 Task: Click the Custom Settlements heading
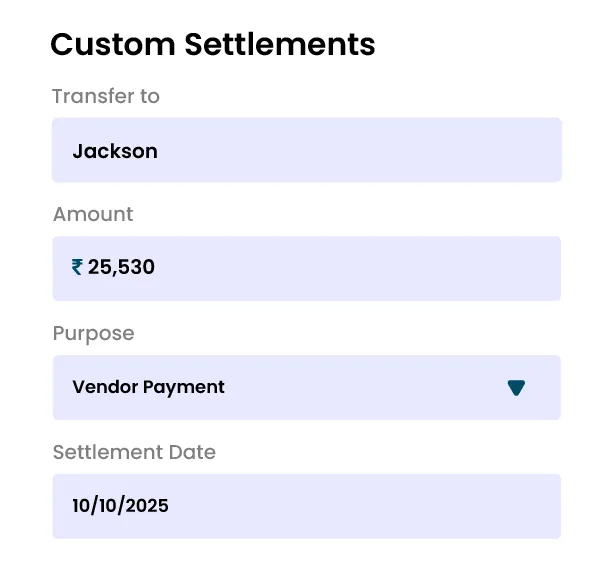(213, 44)
